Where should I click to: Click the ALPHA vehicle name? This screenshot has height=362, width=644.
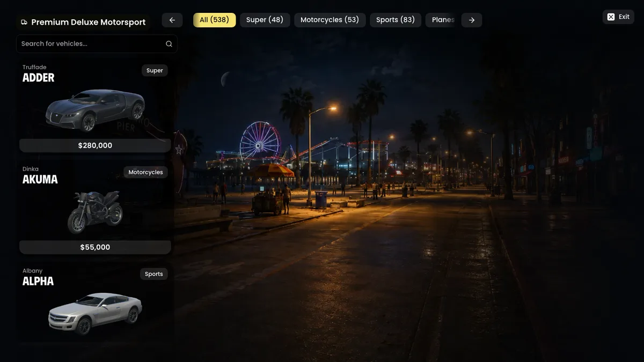[38, 282]
